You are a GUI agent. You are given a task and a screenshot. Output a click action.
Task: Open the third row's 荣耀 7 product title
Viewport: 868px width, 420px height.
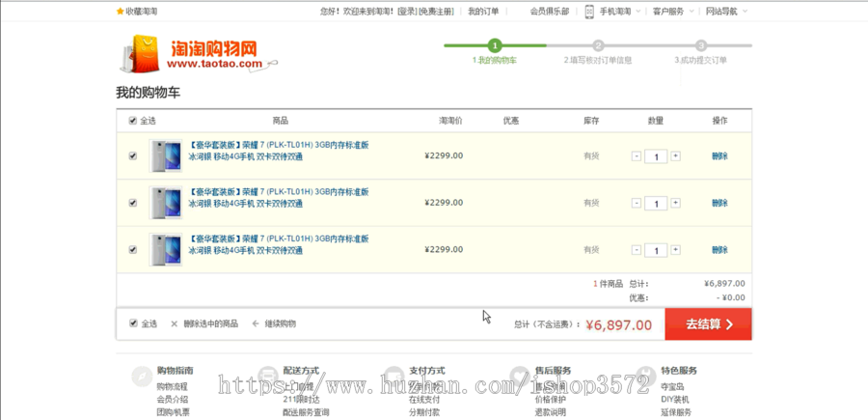click(x=279, y=244)
